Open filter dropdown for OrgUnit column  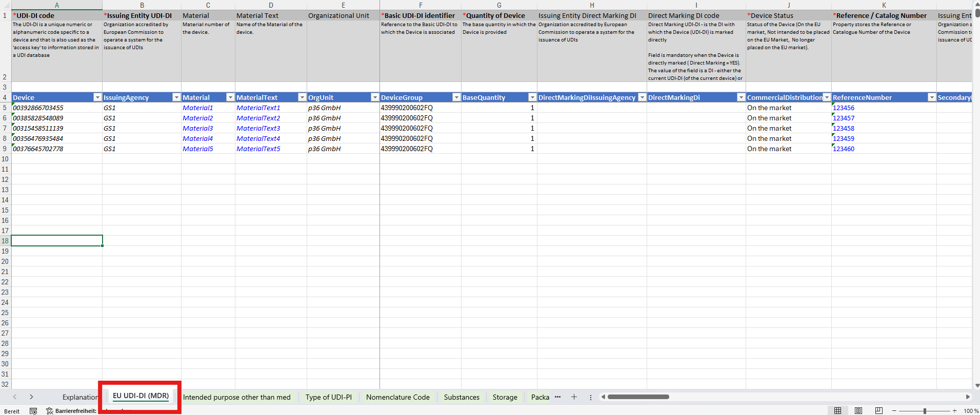point(375,97)
